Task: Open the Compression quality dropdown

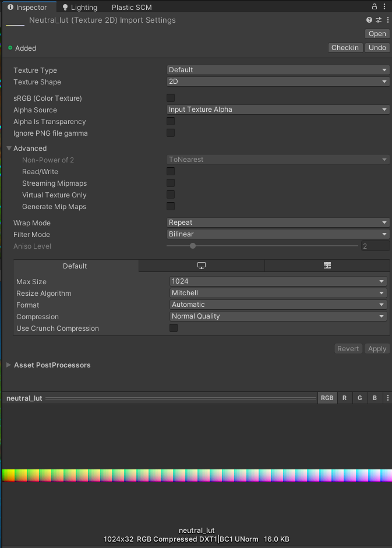Action: click(278, 316)
